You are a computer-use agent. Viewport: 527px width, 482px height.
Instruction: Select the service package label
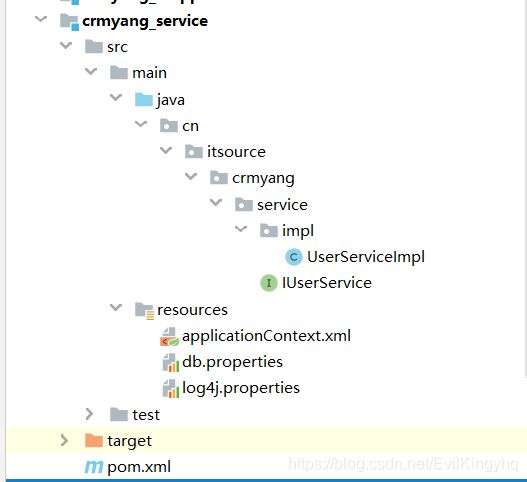point(282,205)
